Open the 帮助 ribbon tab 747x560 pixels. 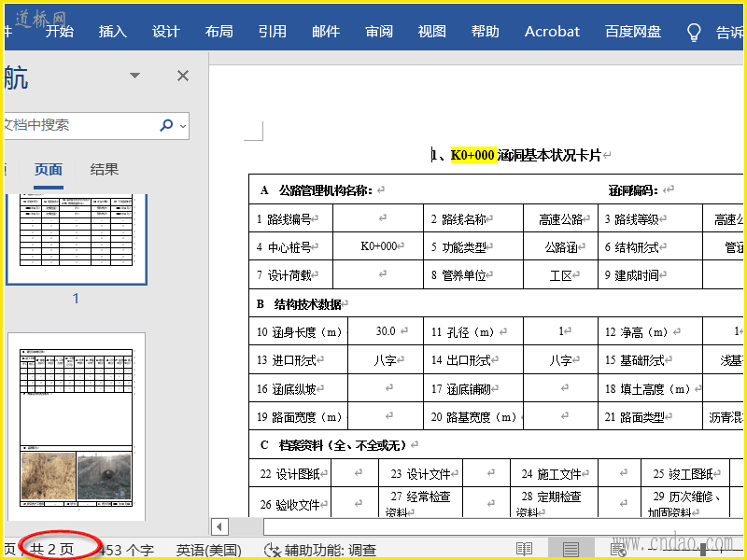[486, 32]
